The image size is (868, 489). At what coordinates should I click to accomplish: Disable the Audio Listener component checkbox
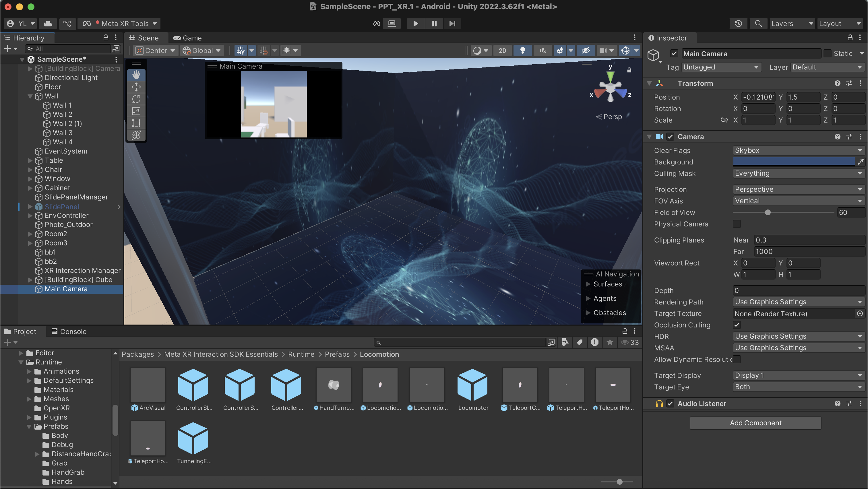click(x=670, y=403)
